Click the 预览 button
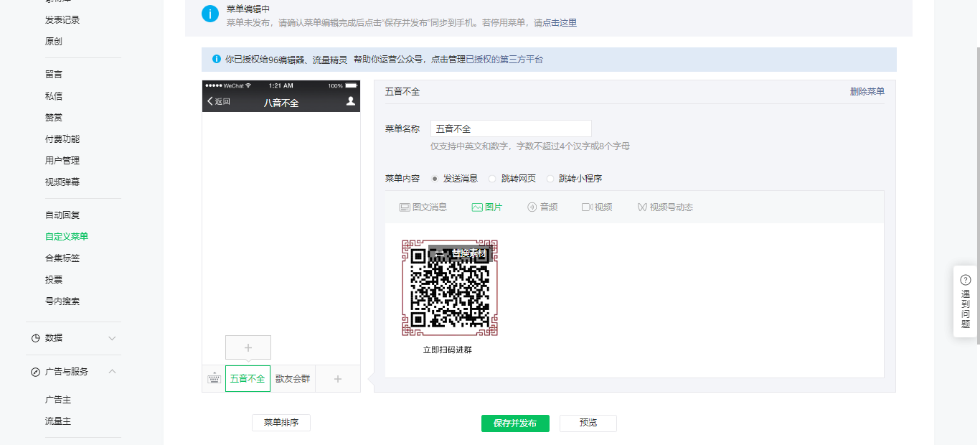 click(x=588, y=423)
